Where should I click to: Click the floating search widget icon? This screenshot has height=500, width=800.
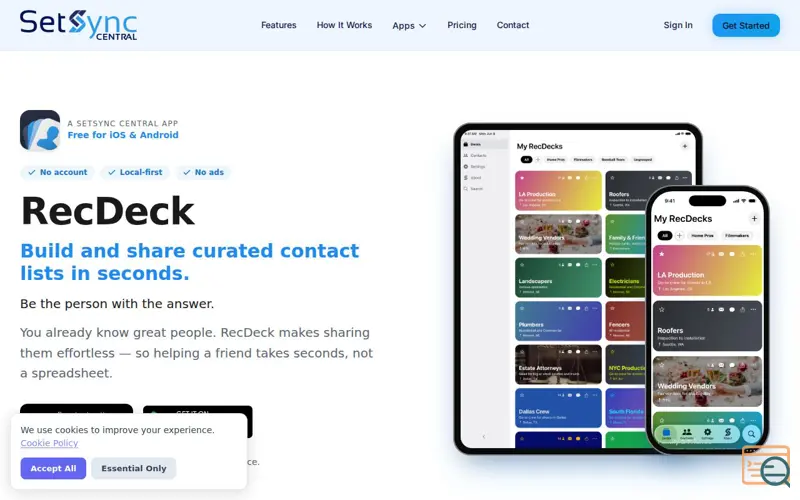click(x=766, y=465)
